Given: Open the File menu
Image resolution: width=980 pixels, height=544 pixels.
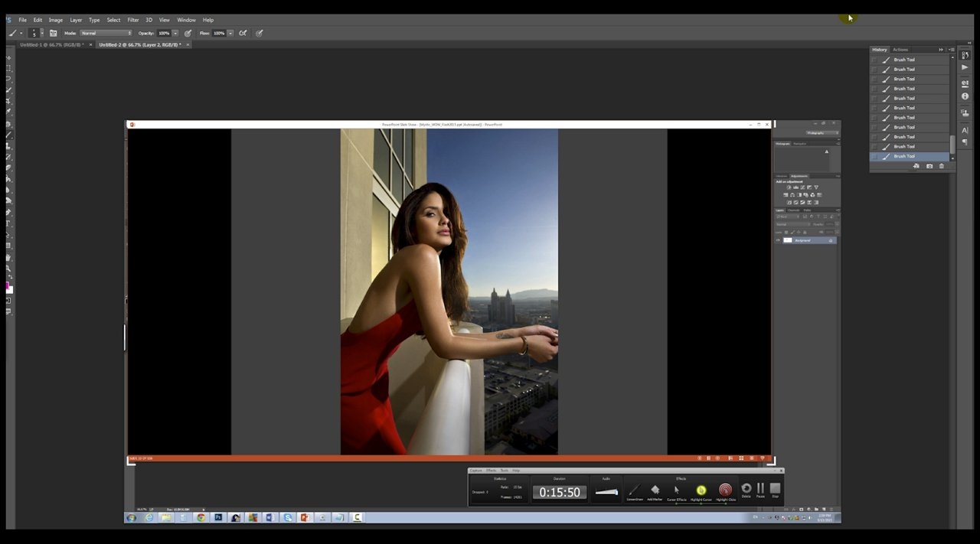Looking at the screenshot, I should click(23, 20).
